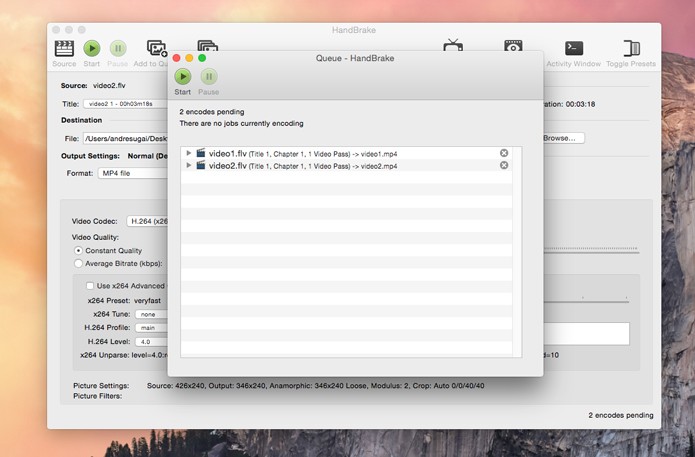Close the Queue window red button
695x457 pixels.
(x=176, y=58)
